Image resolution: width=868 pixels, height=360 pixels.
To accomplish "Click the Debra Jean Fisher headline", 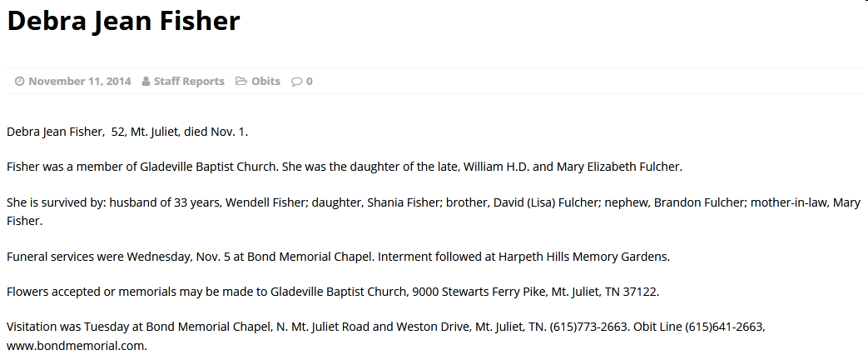I will tap(123, 21).
